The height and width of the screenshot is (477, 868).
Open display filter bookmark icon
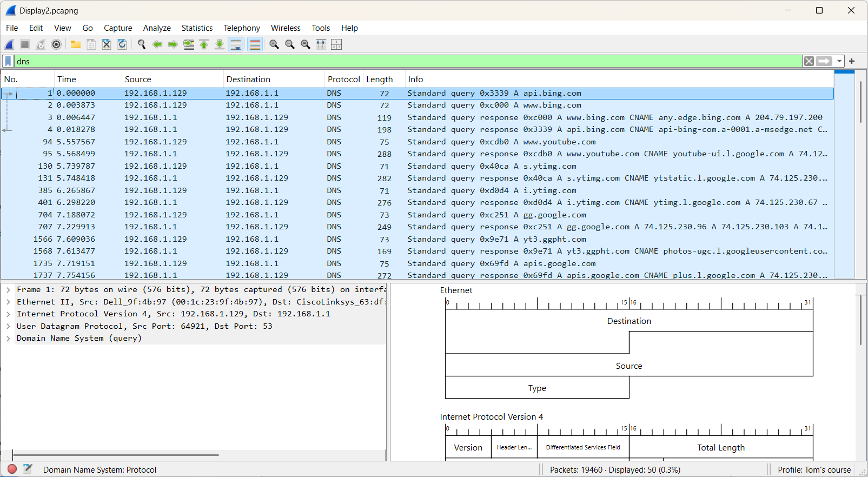click(8, 61)
